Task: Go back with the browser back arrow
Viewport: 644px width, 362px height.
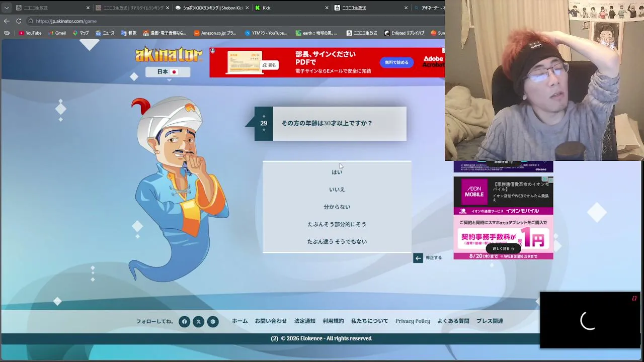Action: click(7, 21)
